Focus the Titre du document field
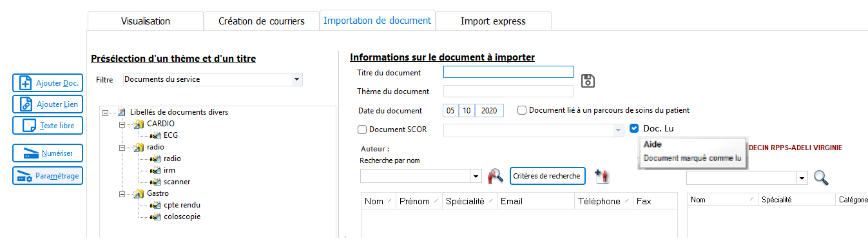The image size is (868, 241). click(508, 72)
